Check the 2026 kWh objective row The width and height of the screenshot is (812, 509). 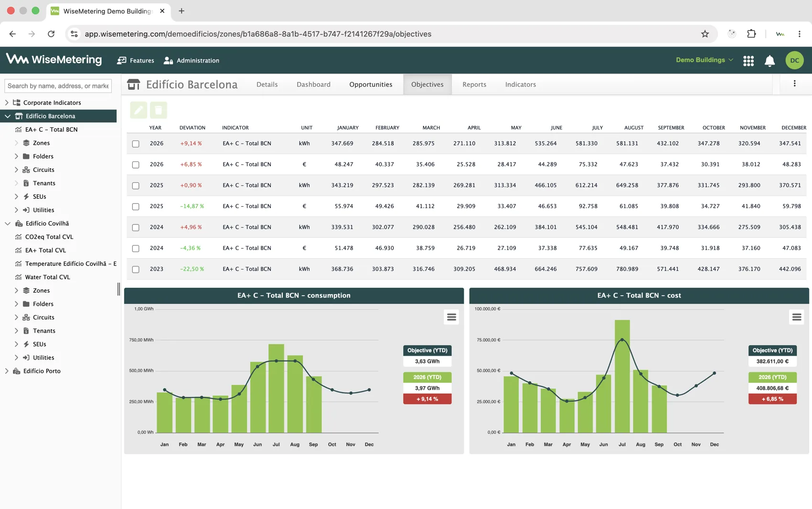[136, 144]
